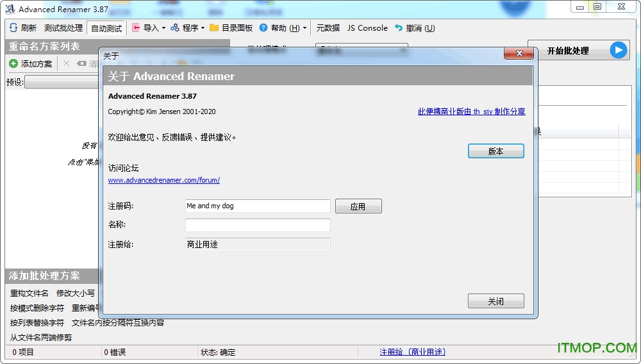The width and height of the screenshot is (641, 364).
Task: Select the 按模式删除字符 method
Action: pos(37,308)
